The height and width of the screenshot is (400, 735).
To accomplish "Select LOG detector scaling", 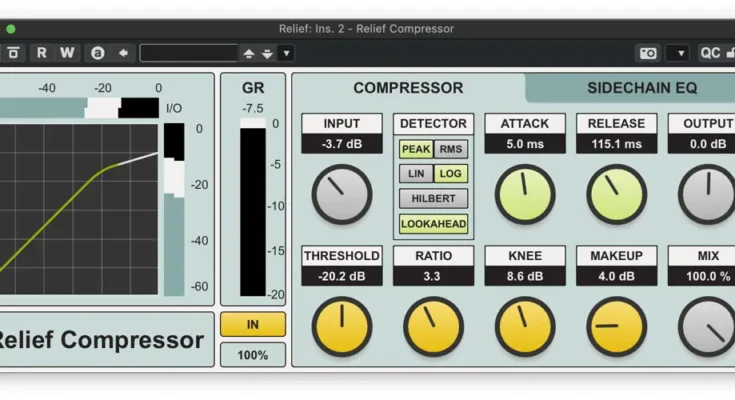I will pyautogui.click(x=450, y=174).
